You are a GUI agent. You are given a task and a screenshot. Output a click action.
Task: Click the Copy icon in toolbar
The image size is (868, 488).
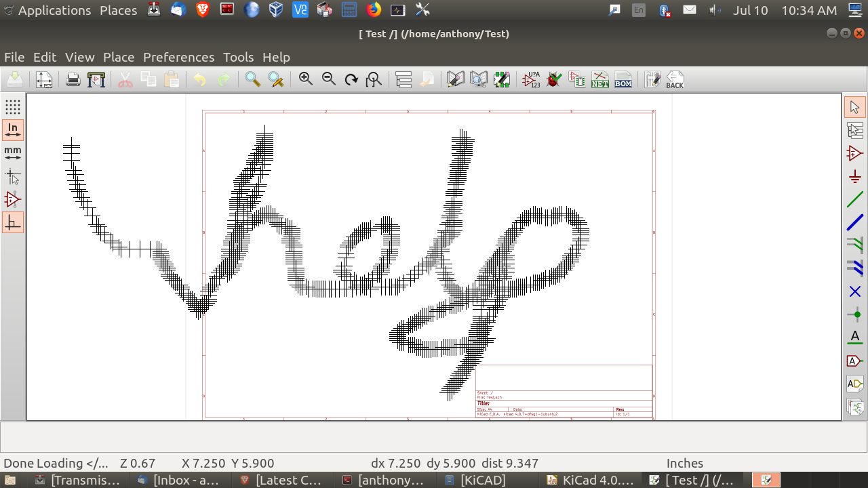[149, 80]
